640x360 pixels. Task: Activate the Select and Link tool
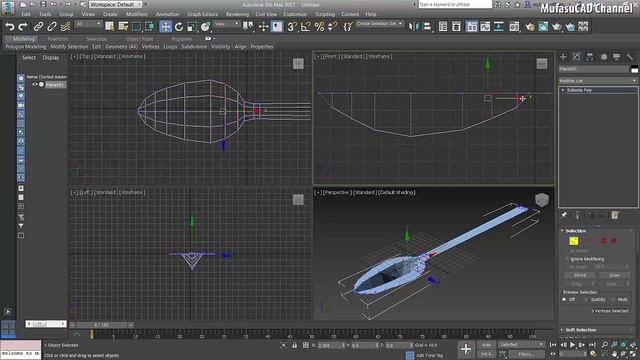[x=38, y=27]
